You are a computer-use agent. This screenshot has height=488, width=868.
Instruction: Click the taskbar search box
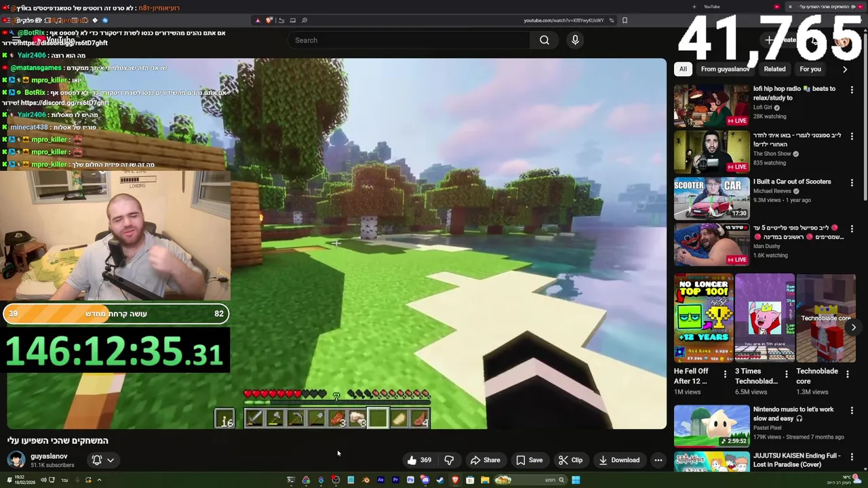tap(530, 480)
